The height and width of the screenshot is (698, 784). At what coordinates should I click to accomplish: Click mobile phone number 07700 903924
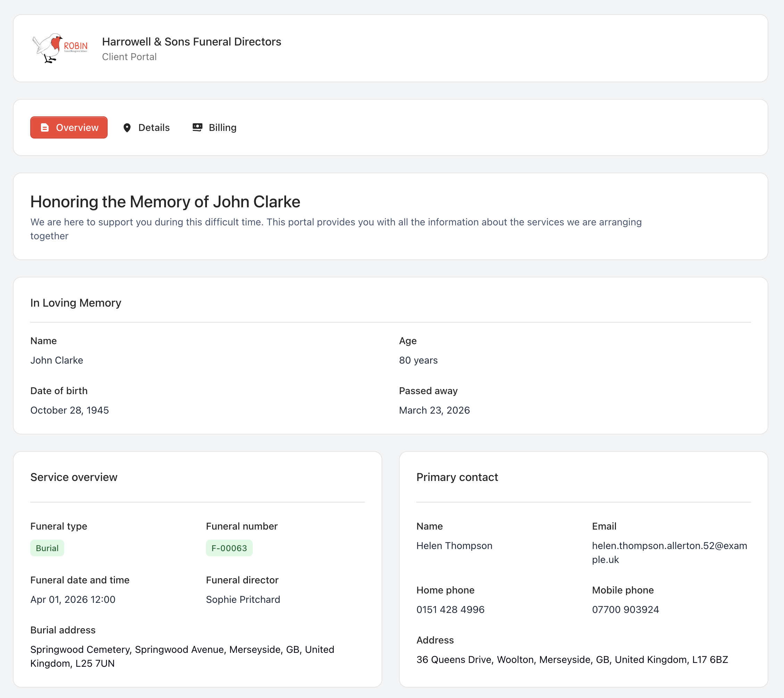(625, 609)
